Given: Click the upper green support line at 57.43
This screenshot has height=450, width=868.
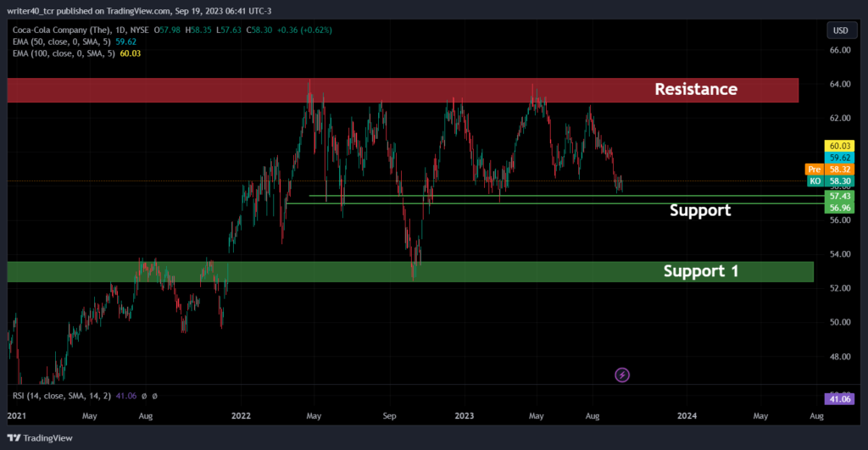Looking at the screenshot, I should (567, 196).
